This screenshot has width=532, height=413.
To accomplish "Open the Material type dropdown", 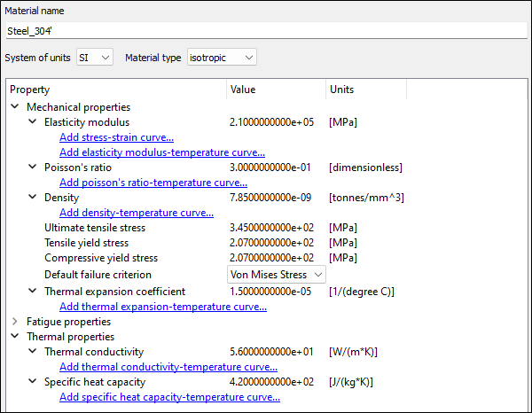I will pos(222,58).
